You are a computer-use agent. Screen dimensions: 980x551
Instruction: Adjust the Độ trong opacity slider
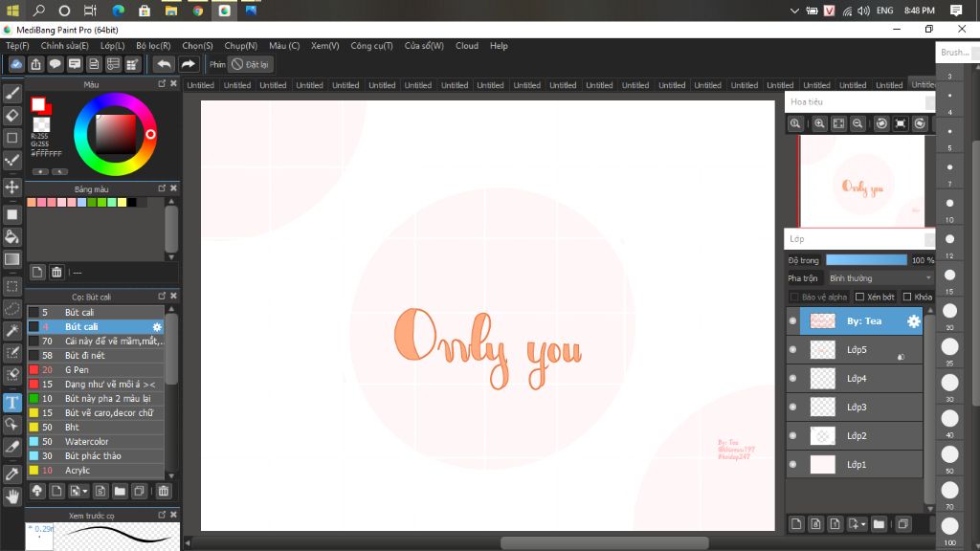[866, 260]
